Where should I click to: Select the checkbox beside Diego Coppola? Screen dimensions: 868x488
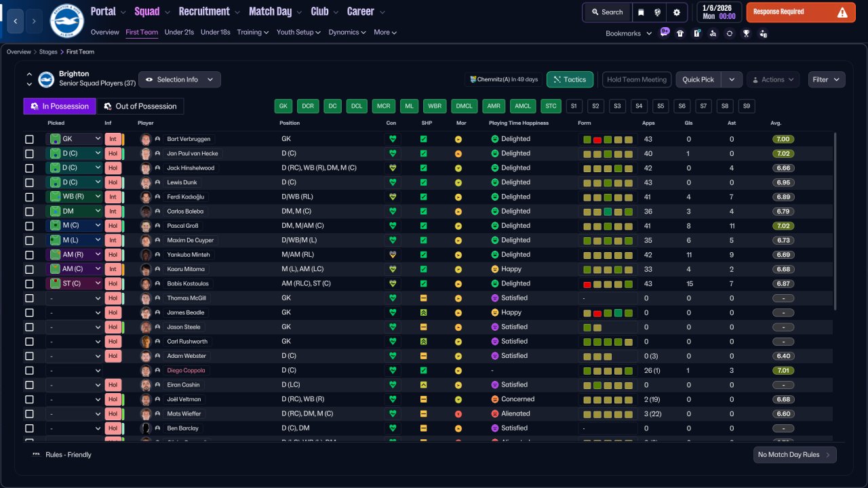pyautogui.click(x=29, y=371)
